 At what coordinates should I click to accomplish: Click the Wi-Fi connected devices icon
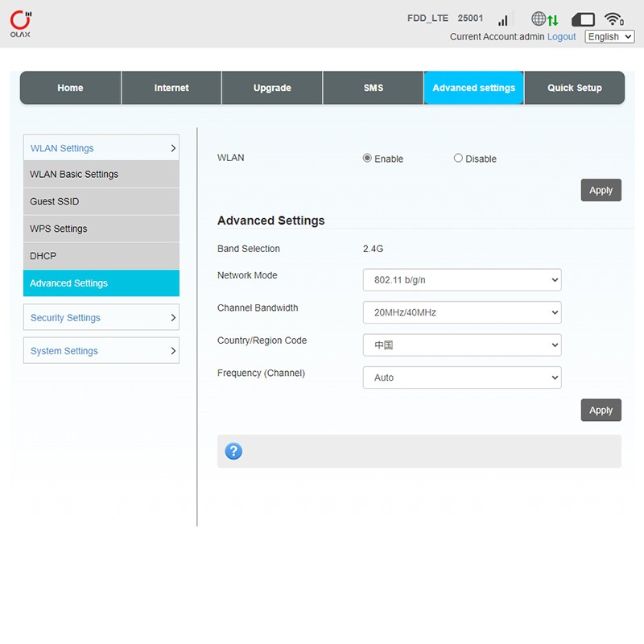614,19
